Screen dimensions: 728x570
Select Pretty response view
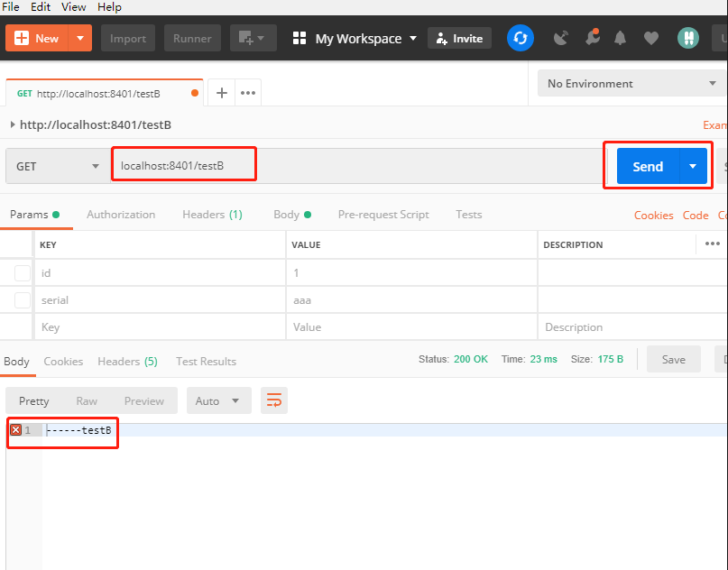coord(34,401)
